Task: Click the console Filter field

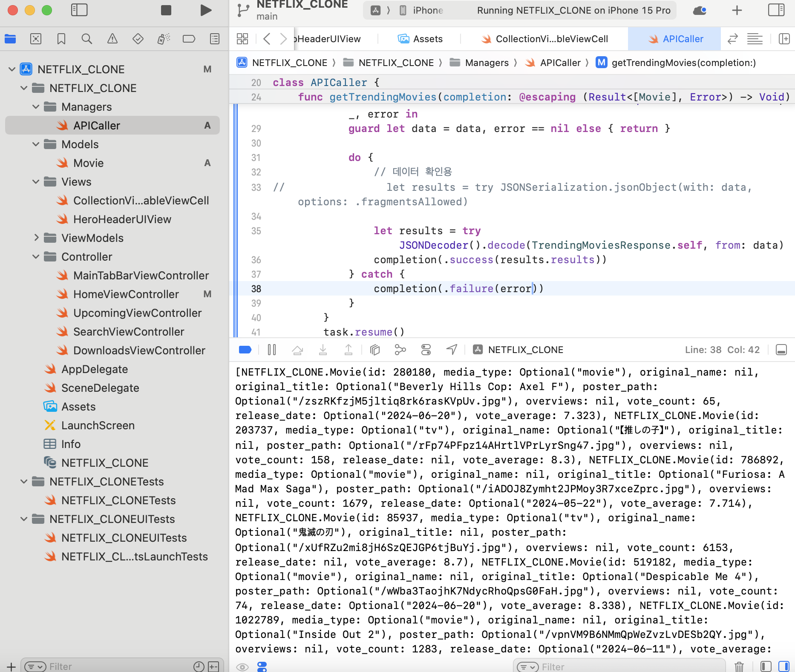Action: click(619, 666)
